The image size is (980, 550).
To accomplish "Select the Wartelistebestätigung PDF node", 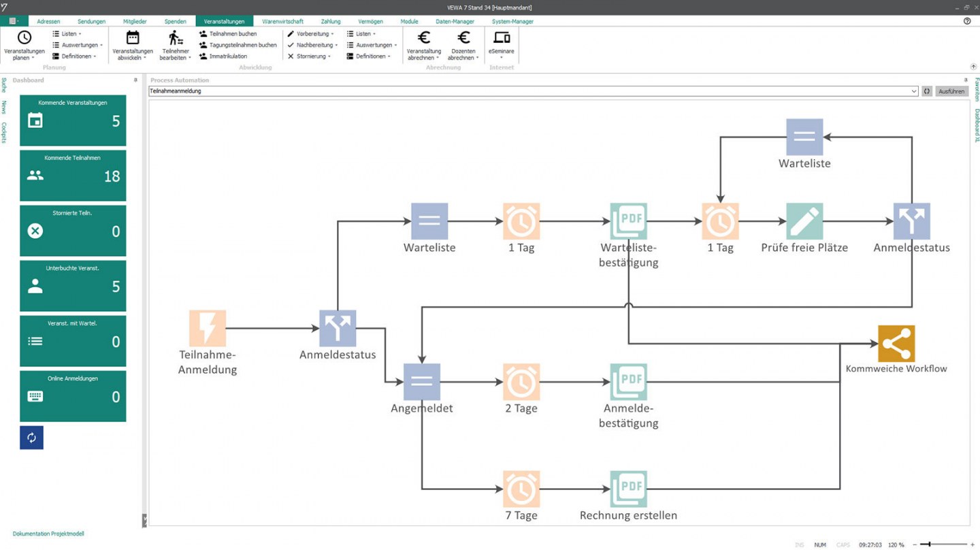I will click(x=628, y=221).
